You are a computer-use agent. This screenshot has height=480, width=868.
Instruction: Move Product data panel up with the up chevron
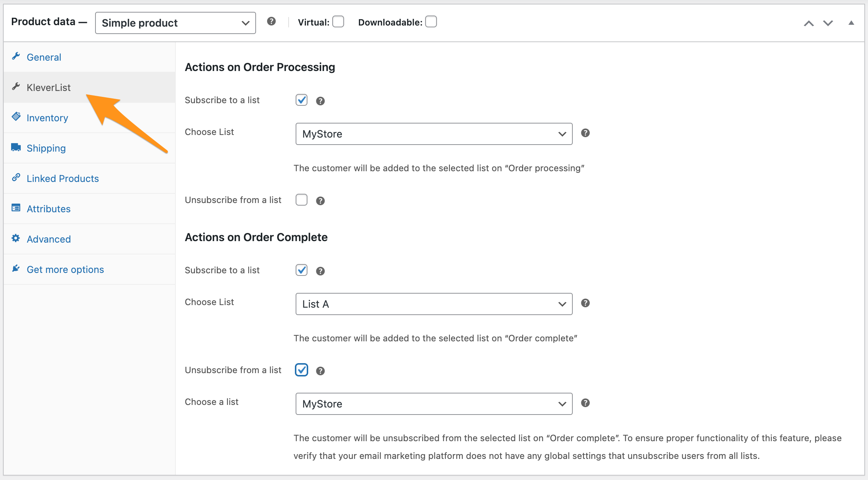pyautogui.click(x=809, y=23)
